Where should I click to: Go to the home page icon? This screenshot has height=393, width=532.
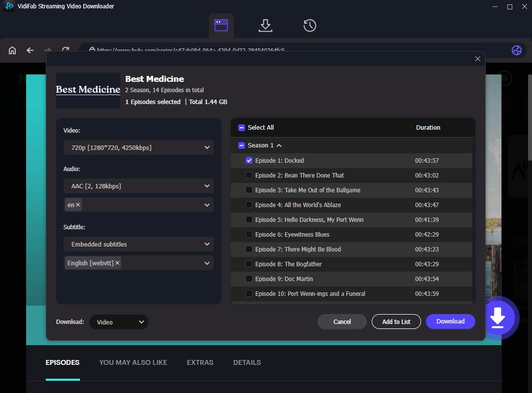(x=12, y=50)
